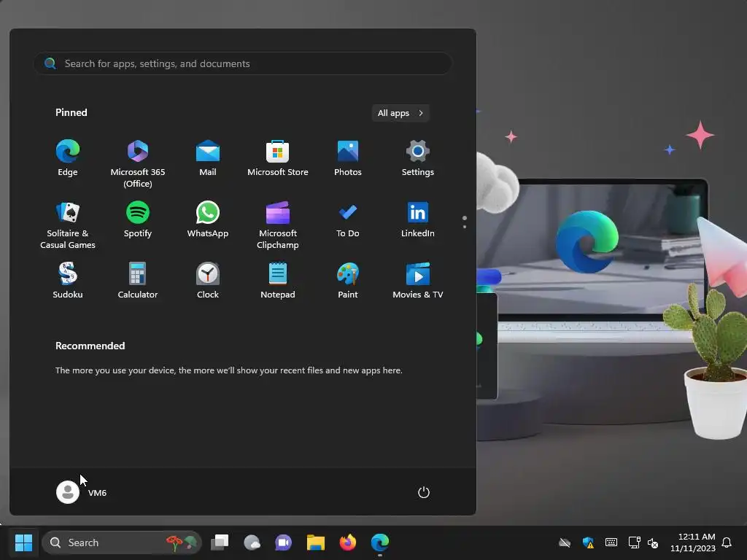Open Edge from pinned apps
Viewport: 747px width, 560px height.
click(68, 158)
